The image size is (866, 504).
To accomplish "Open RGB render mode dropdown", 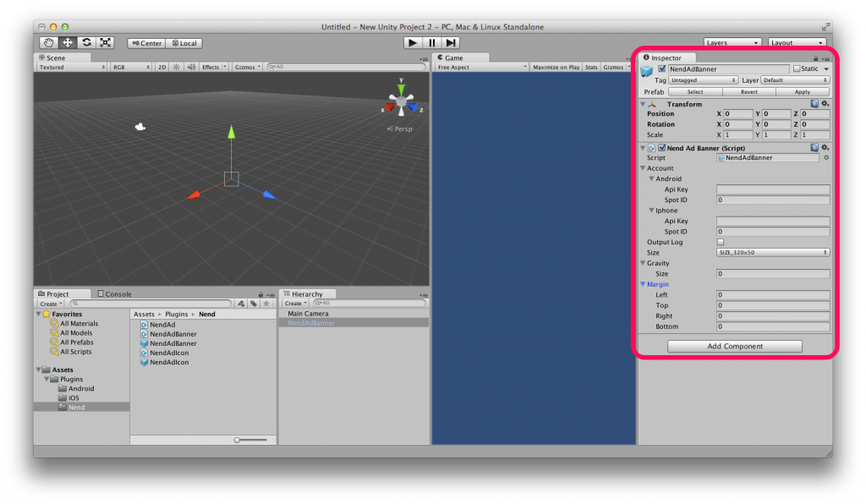I will pos(131,67).
